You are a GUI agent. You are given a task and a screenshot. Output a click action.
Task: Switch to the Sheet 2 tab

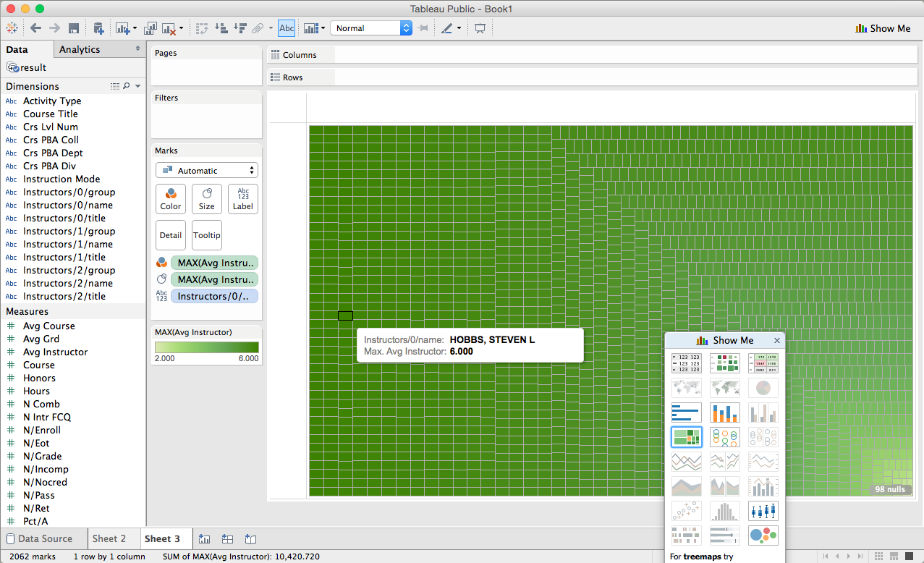click(109, 538)
